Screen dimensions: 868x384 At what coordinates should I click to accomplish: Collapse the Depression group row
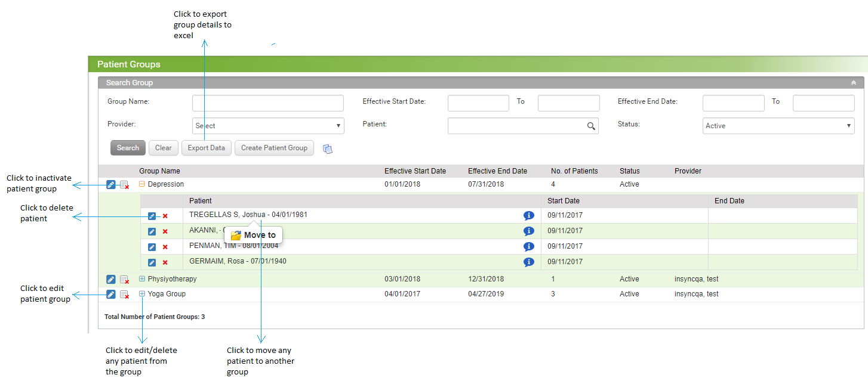tap(141, 184)
